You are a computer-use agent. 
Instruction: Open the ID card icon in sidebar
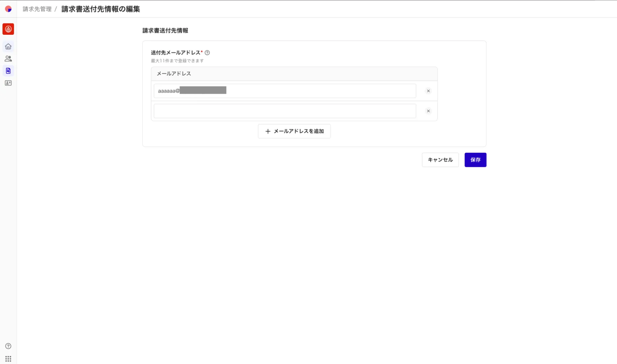tap(8, 83)
